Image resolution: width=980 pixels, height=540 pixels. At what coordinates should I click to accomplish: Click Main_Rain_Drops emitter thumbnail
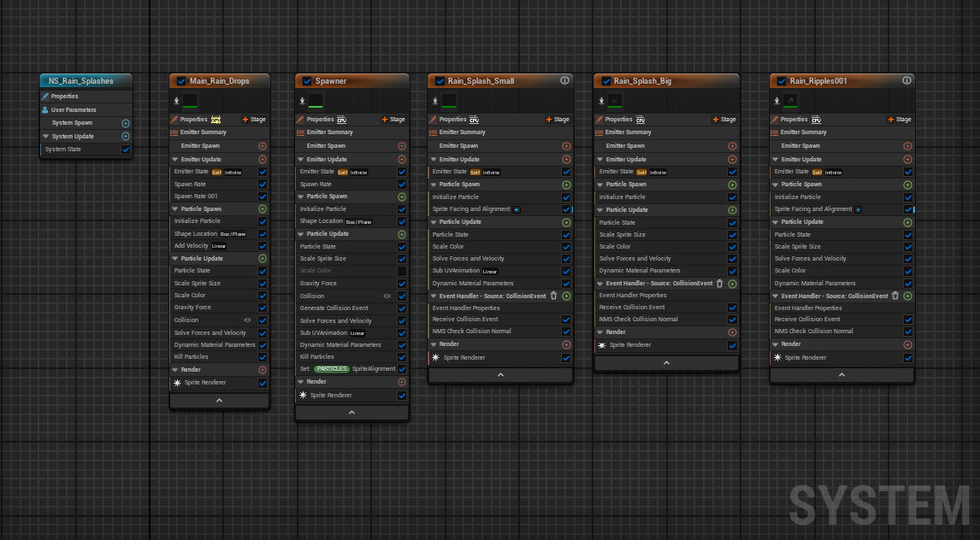190,101
